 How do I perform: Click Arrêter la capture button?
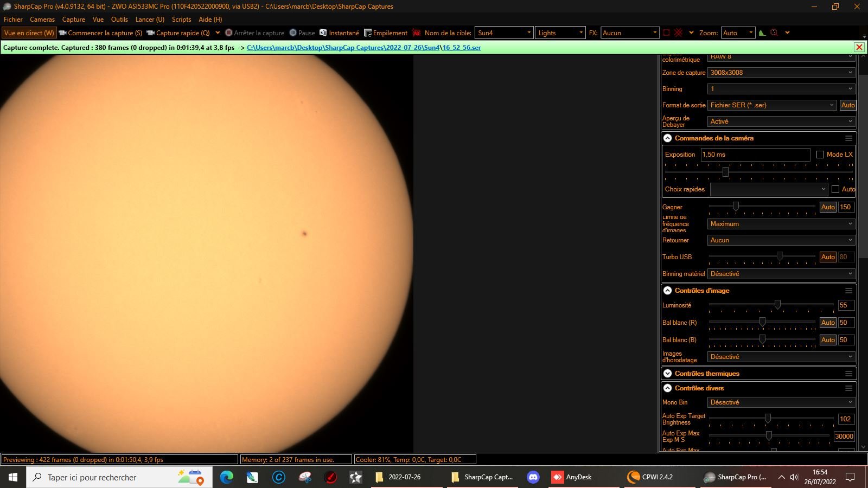click(255, 33)
